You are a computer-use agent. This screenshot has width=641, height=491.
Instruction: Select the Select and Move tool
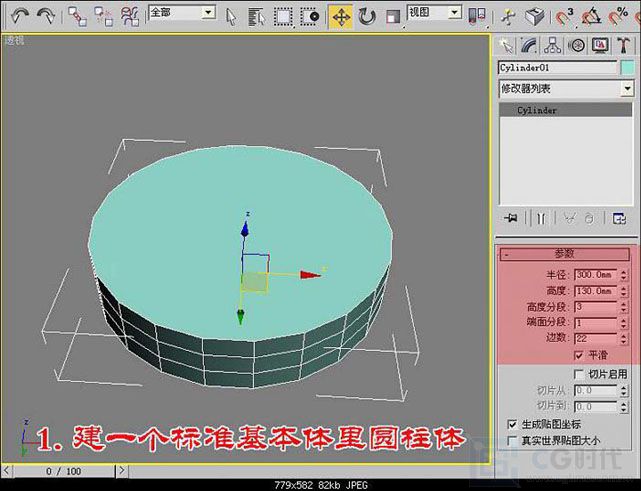[x=340, y=15]
